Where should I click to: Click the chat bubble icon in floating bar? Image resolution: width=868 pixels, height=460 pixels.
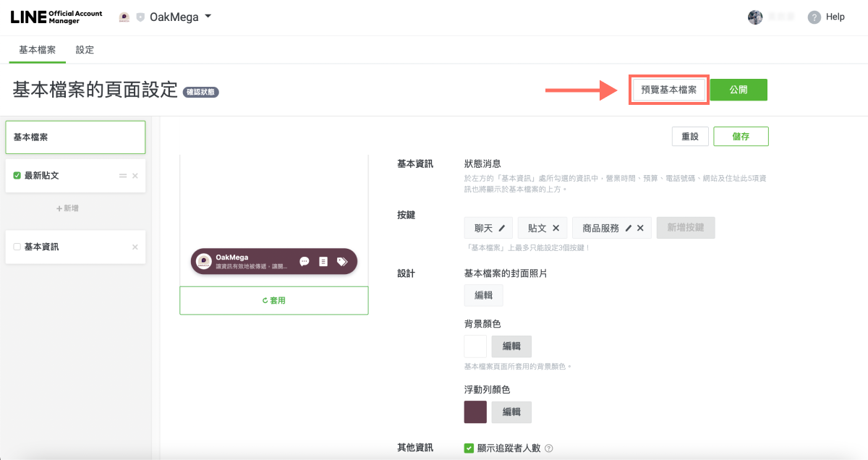click(305, 261)
